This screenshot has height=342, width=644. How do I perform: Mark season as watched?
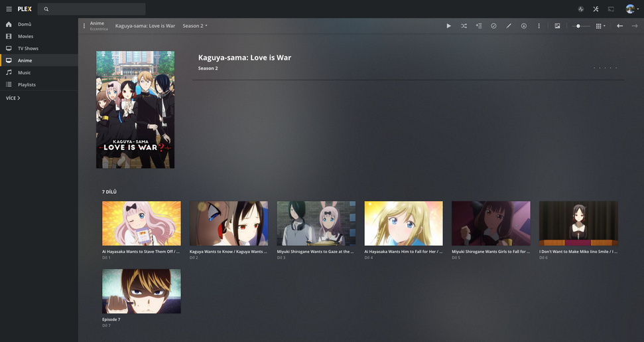[493, 26]
